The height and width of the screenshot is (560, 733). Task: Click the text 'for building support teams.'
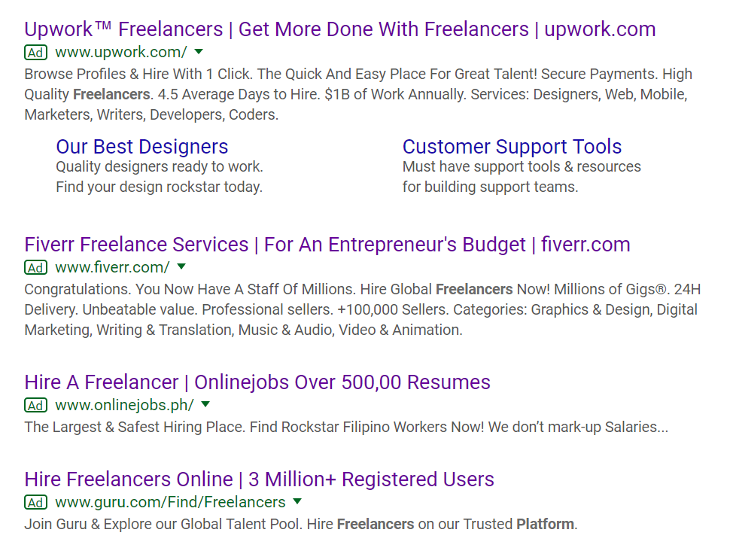tap(491, 187)
